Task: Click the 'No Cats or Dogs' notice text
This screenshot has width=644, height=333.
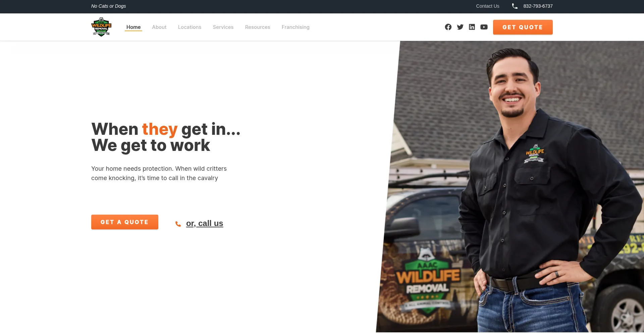Action: [109, 6]
